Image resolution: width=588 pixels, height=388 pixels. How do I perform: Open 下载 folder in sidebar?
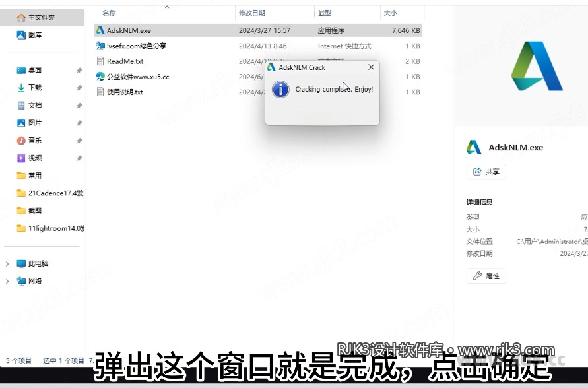[x=34, y=88]
